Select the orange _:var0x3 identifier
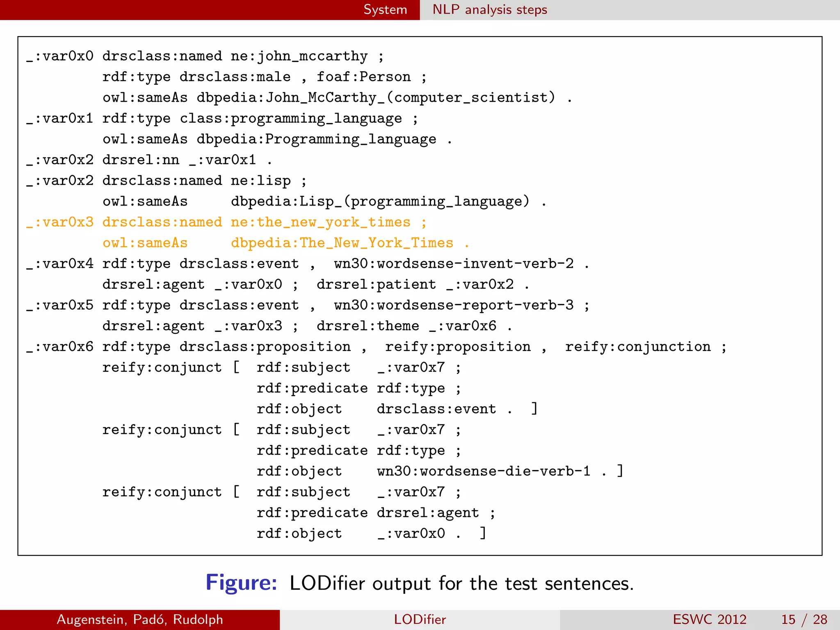The image size is (840, 630). pyautogui.click(x=60, y=222)
